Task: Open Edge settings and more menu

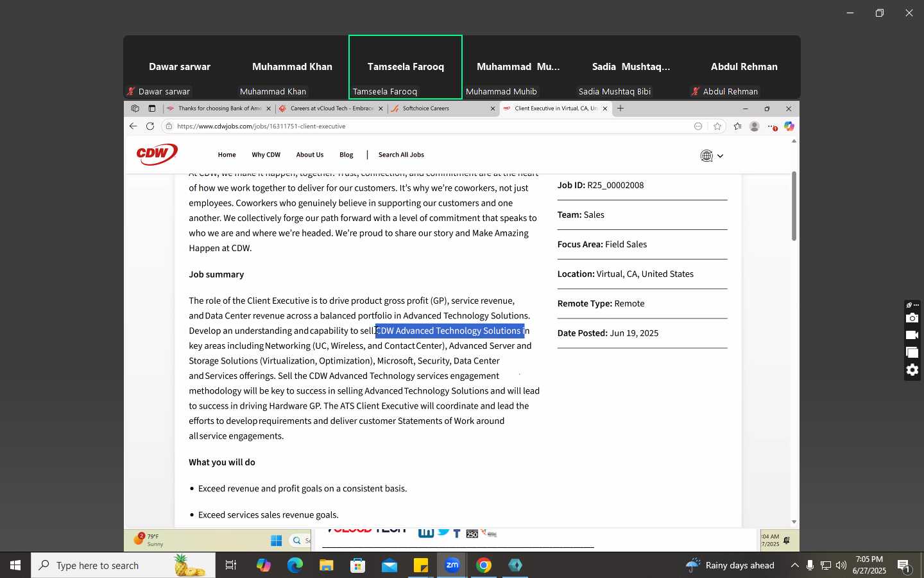Action: (x=773, y=127)
